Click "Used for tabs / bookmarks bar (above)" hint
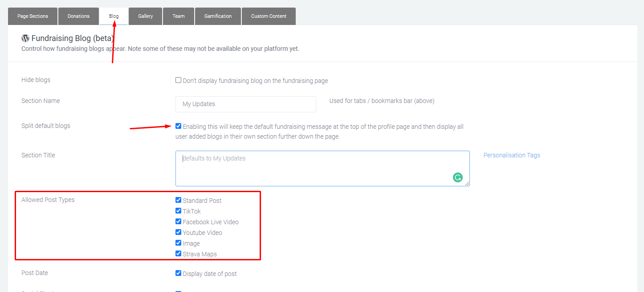Screen dimensions: 644x292 382,101
